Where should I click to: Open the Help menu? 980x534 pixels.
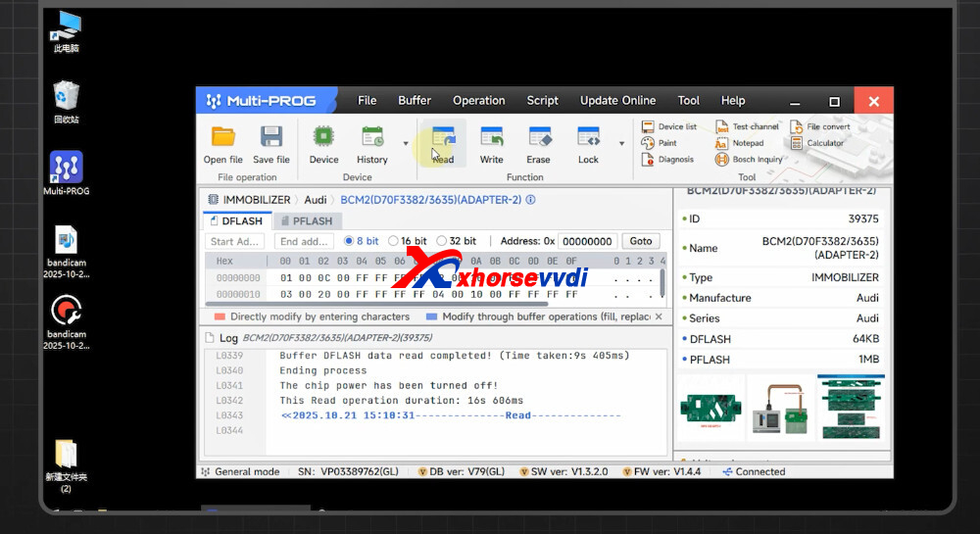tap(733, 101)
